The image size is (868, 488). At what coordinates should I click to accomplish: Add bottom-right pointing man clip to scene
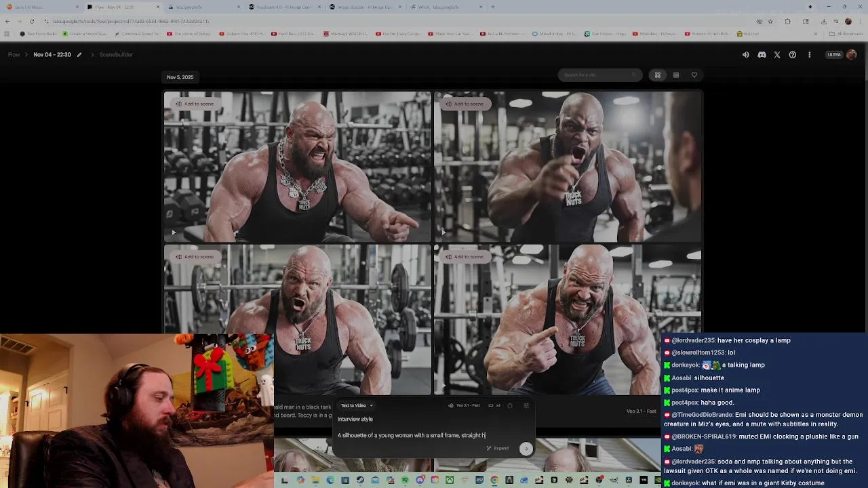tap(465, 257)
